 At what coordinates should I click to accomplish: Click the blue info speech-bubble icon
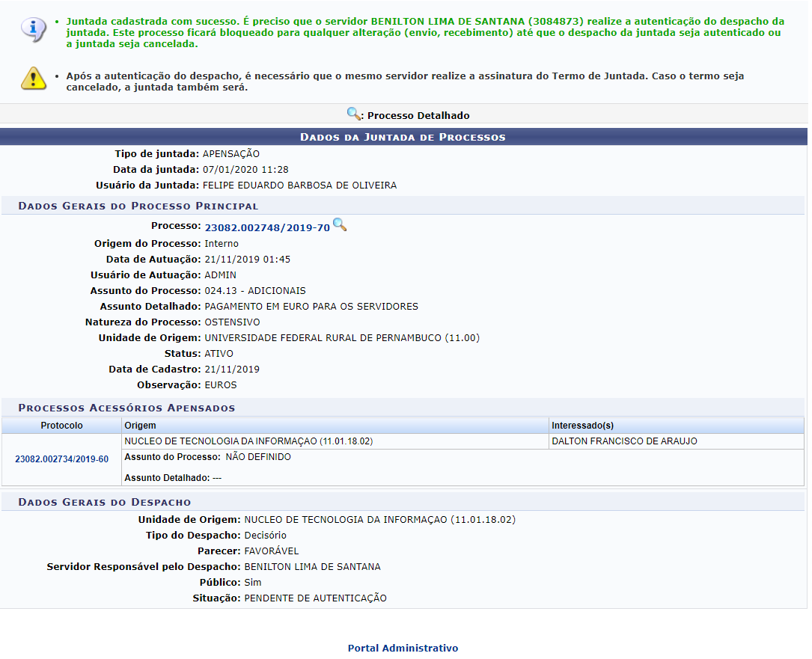tap(33, 28)
